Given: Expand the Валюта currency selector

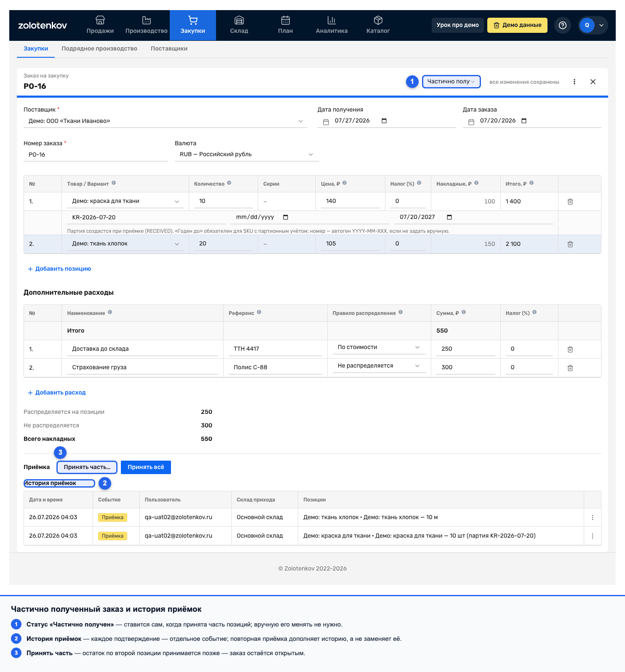Looking at the screenshot, I should pos(247,155).
